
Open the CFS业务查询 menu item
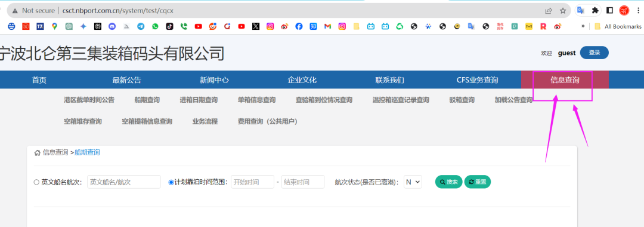(x=477, y=80)
